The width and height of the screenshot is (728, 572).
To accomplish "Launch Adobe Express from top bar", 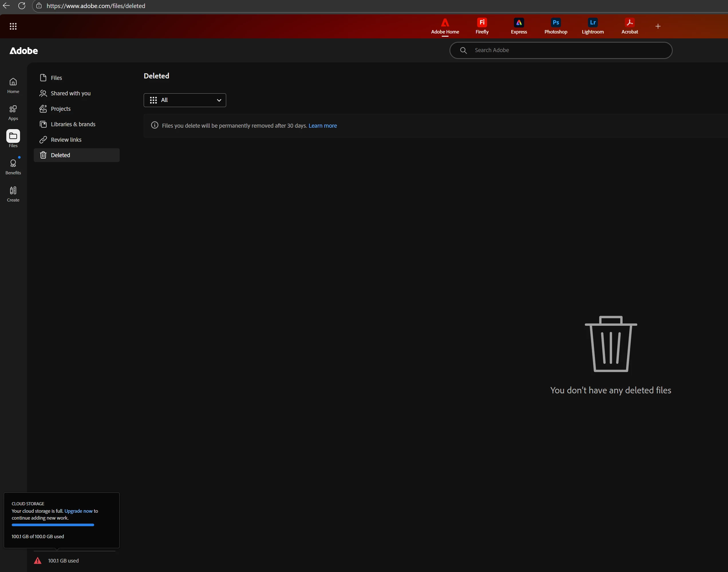I will point(519,26).
